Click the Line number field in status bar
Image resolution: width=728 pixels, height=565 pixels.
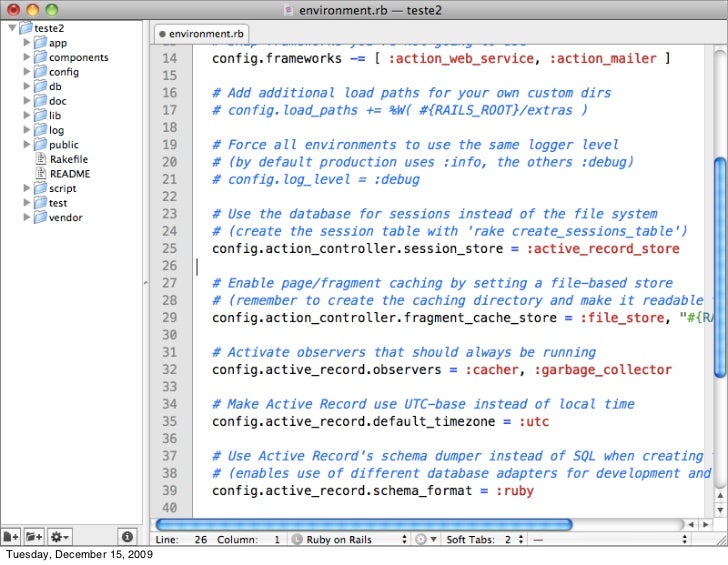pos(201,539)
